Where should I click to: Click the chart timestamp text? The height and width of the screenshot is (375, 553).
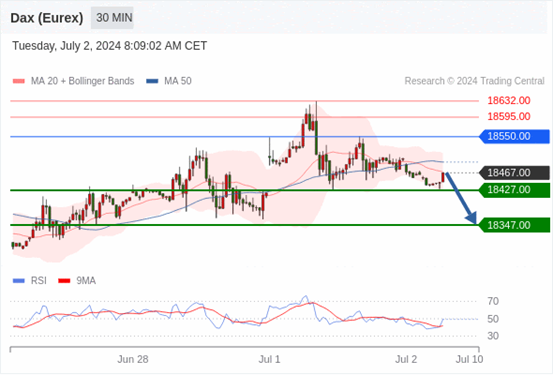[x=110, y=46]
